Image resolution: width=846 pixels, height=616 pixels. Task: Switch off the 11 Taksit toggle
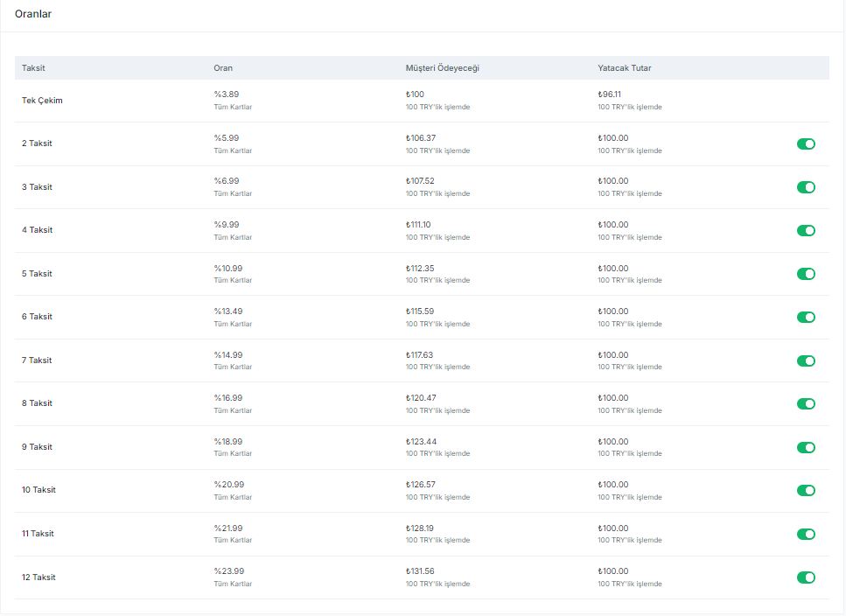pos(806,535)
